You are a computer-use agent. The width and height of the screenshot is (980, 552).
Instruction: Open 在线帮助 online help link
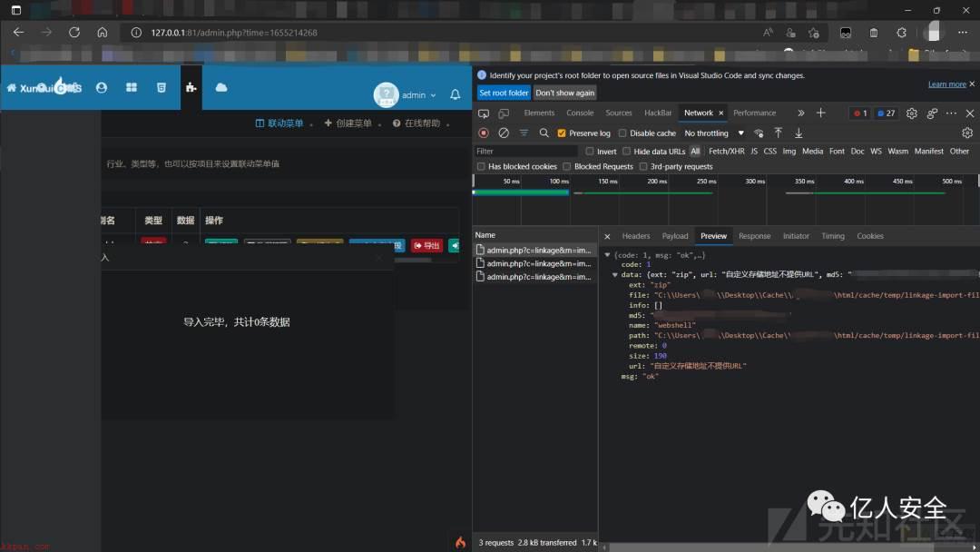416,123
